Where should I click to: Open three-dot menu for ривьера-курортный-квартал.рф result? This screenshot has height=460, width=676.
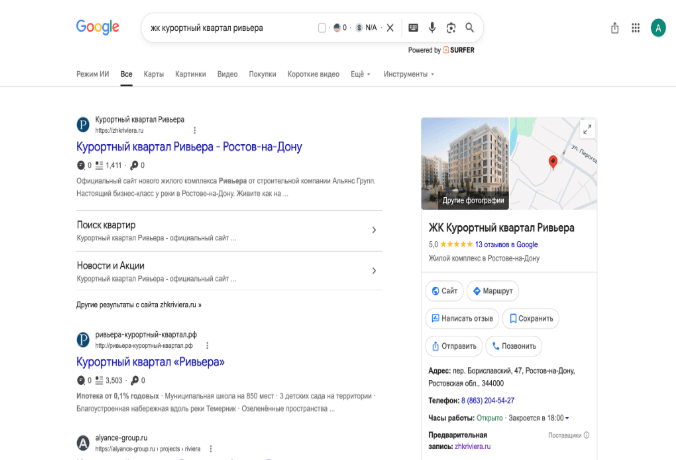pos(207,345)
